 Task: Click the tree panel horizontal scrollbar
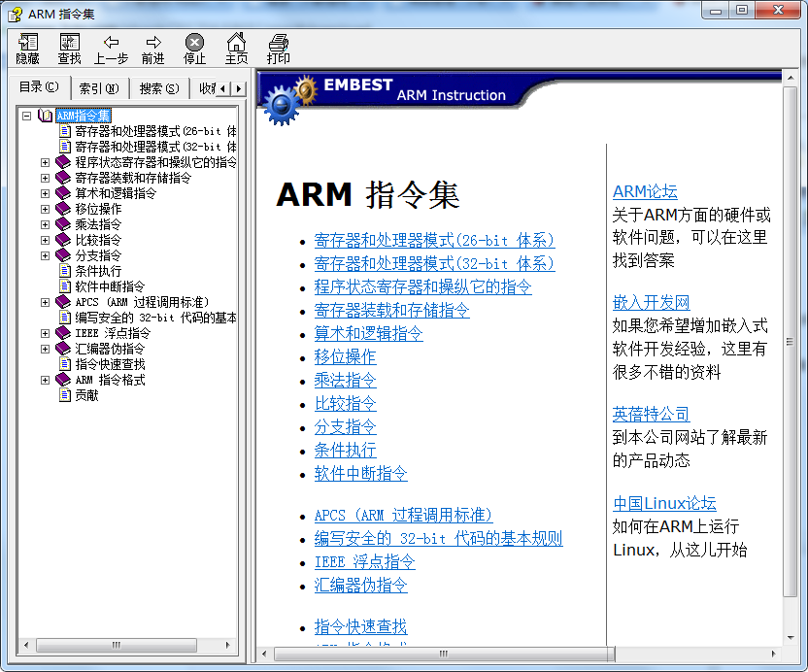[x=117, y=644]
